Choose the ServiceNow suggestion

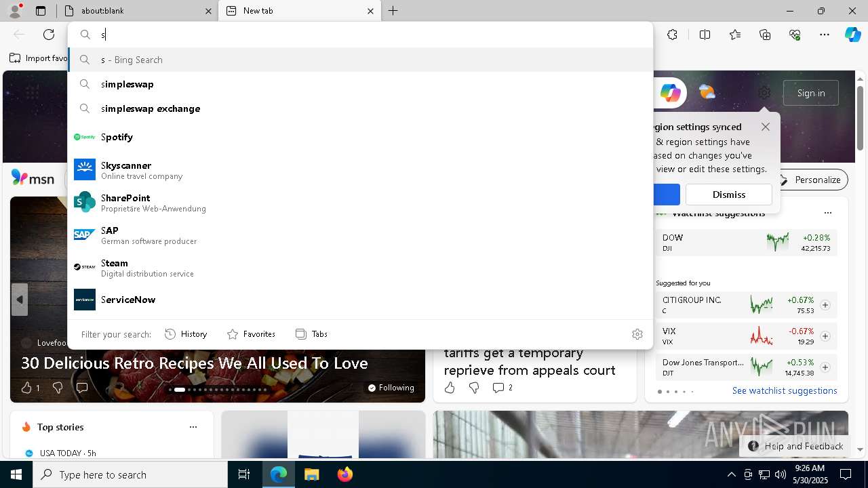(360, 300)
